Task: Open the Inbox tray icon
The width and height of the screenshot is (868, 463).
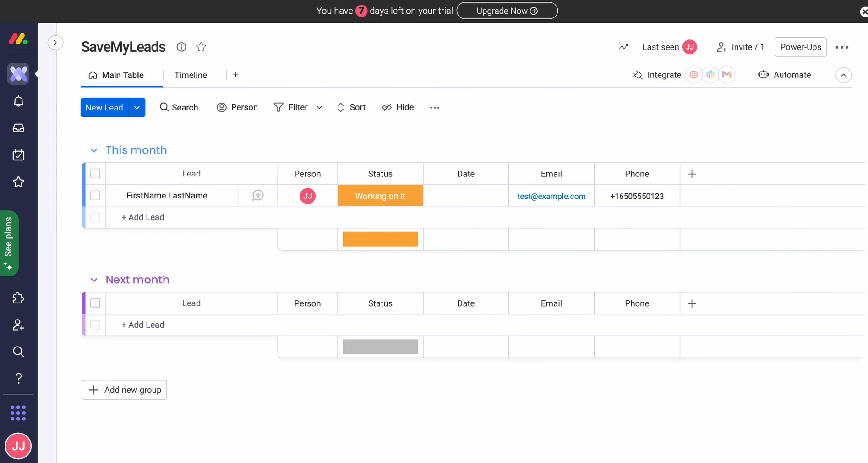Action: [18, 128]
